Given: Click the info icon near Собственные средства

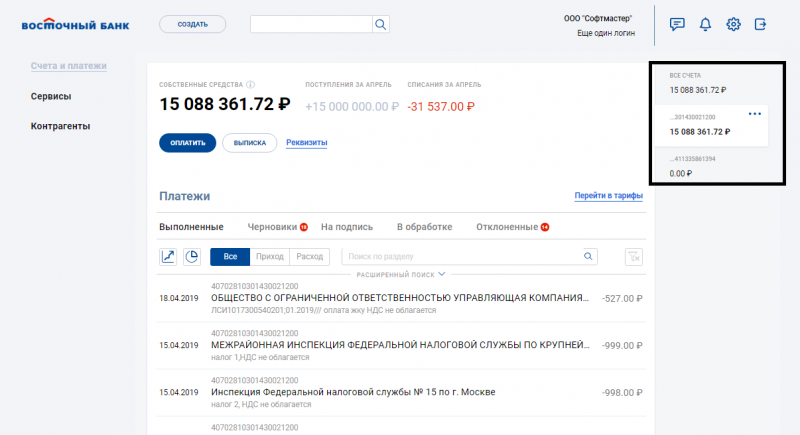Looking at the screenshot, I should 250,85.
